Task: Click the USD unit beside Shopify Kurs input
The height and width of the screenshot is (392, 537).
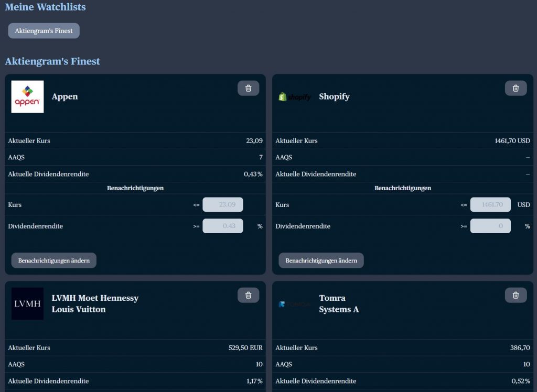Action: click(524, 205)
